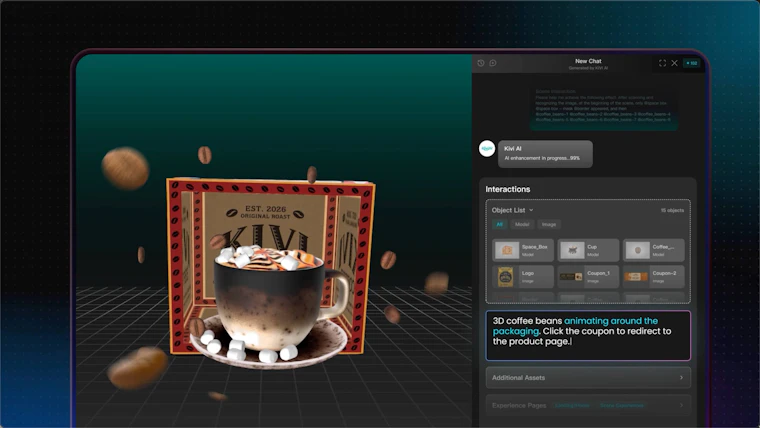Close the New Chat panel
This screenshot has height=428, width=760.
pyautogui.click(x=674, y=63)
